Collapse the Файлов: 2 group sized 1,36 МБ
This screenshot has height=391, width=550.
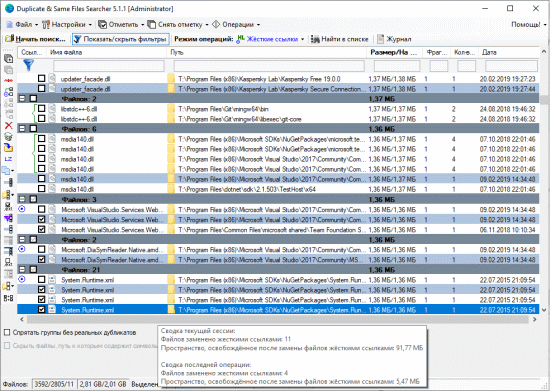click(22, 240)
